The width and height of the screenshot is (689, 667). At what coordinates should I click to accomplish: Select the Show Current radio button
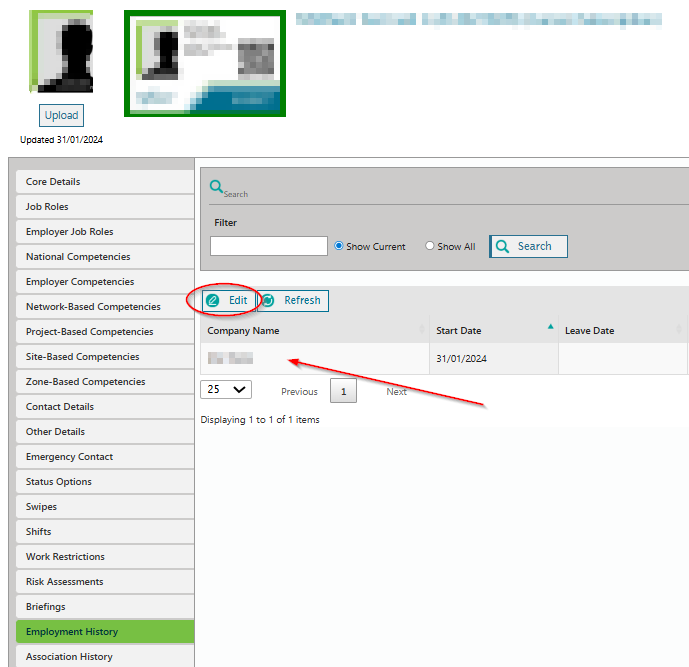tap(339, 246)
